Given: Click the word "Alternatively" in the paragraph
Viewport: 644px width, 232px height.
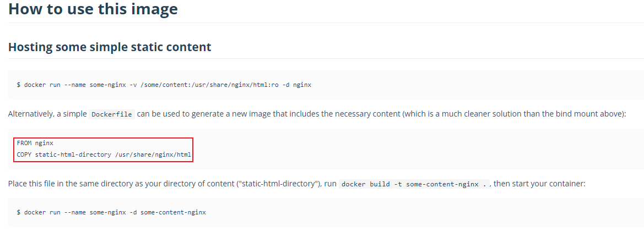Looking at the screenshot, I should [x=29, y=114].
